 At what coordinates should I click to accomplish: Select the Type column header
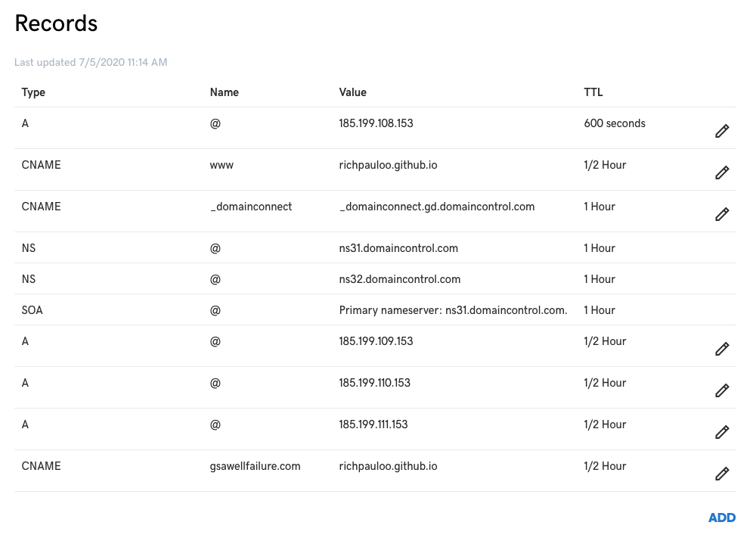tap(33, 92)
